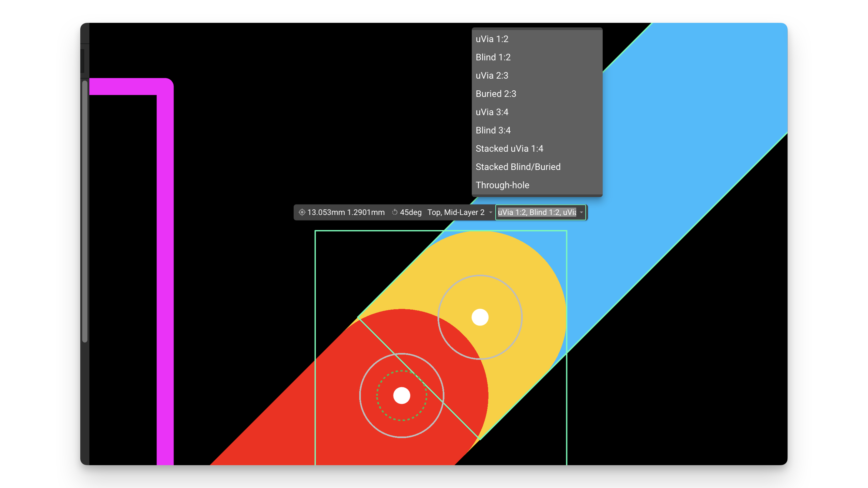Select uVia 1:2 from via list

click(x=537, y=39)
